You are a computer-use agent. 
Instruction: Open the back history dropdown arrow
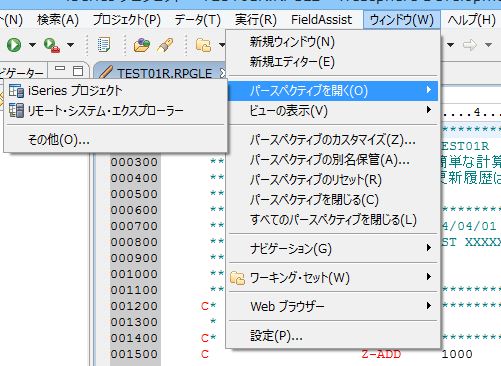tap(450, 45)
